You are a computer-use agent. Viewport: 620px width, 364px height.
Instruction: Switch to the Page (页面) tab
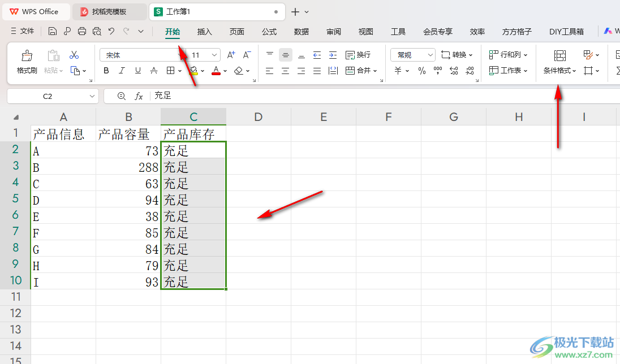coord(237,32)
